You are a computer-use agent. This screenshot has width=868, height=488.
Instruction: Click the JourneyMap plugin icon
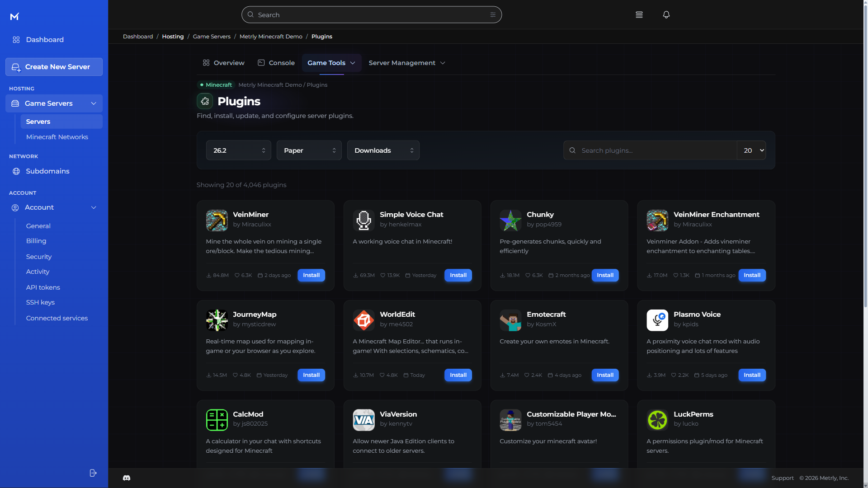[x=217, y=320]
